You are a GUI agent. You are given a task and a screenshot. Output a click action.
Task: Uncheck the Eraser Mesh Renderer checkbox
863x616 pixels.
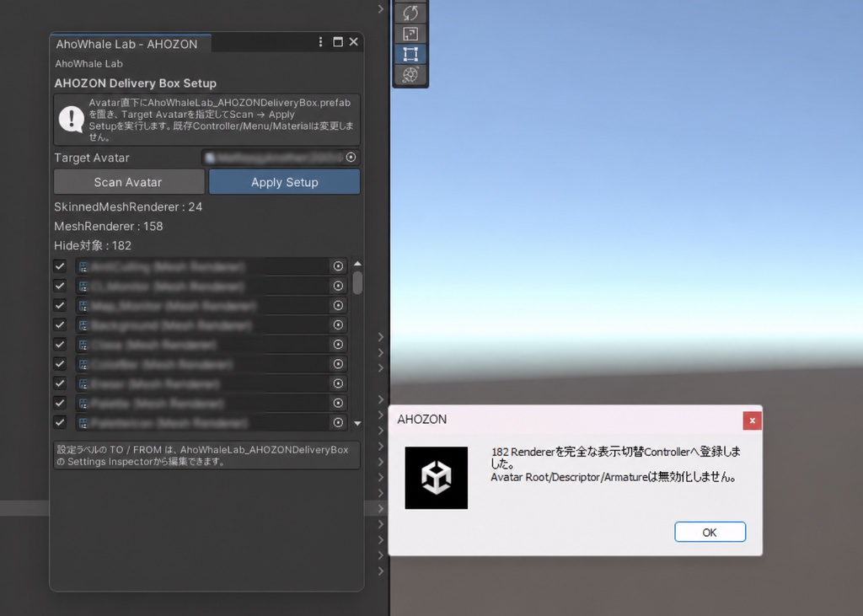60,383
